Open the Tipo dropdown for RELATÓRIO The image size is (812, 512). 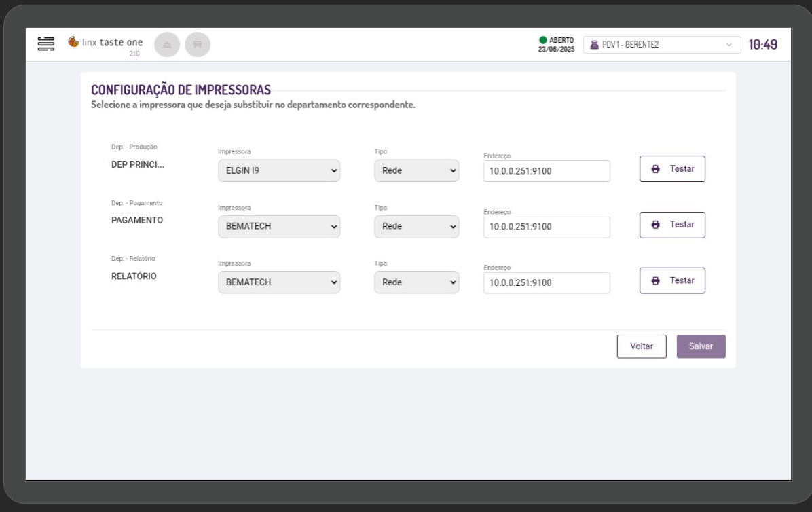[x=416, y=282]
